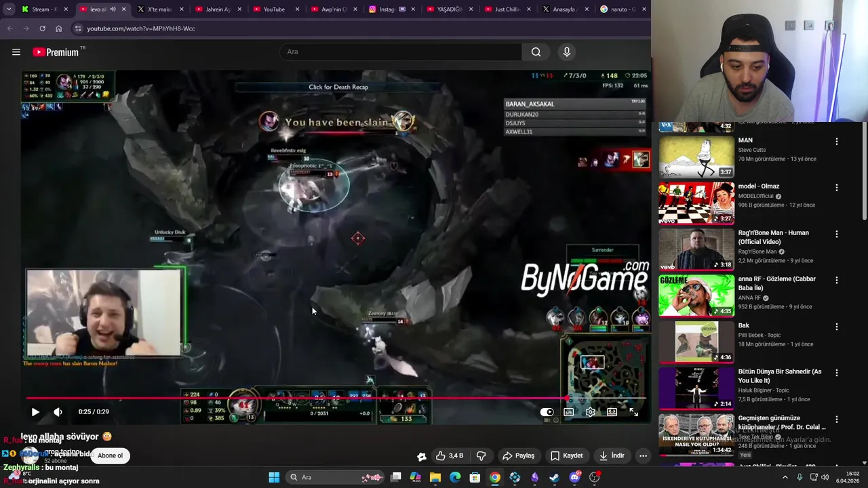Play the paused video
Viewport: 868px width, 488px height.
(x=35, y=411)
